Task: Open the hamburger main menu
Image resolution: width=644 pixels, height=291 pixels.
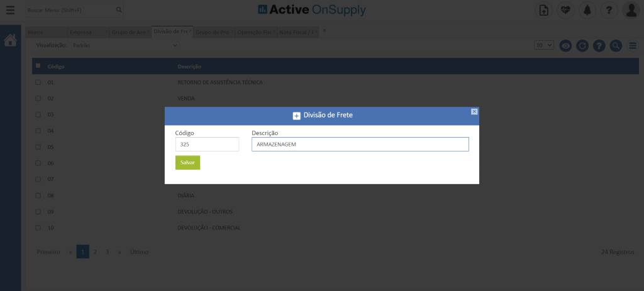Action: coord(10,10)
